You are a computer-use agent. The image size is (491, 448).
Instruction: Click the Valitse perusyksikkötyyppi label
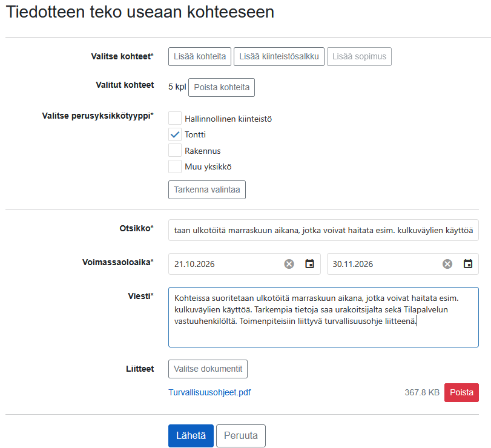click(x=97, y=116)
